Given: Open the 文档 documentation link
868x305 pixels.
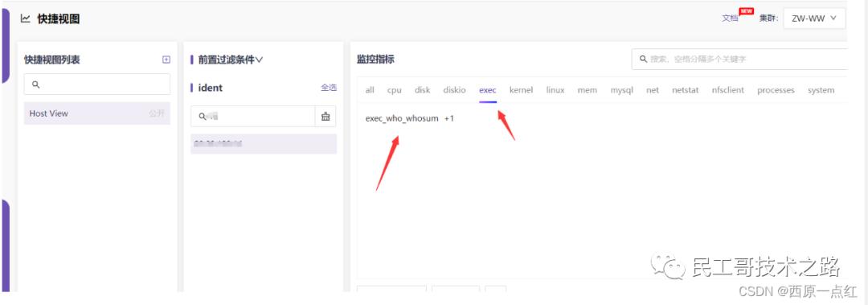Looking at the screenshot, I should [730, 18].
